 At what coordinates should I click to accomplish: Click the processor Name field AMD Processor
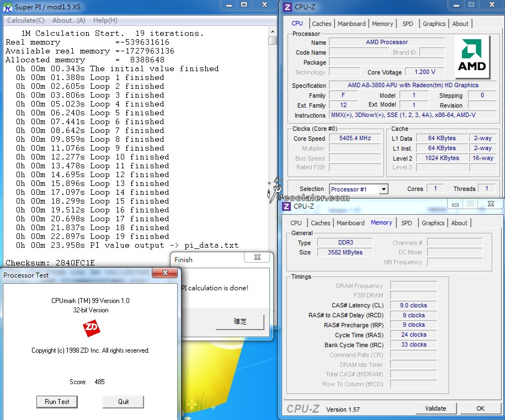click(x=386, y=42)
